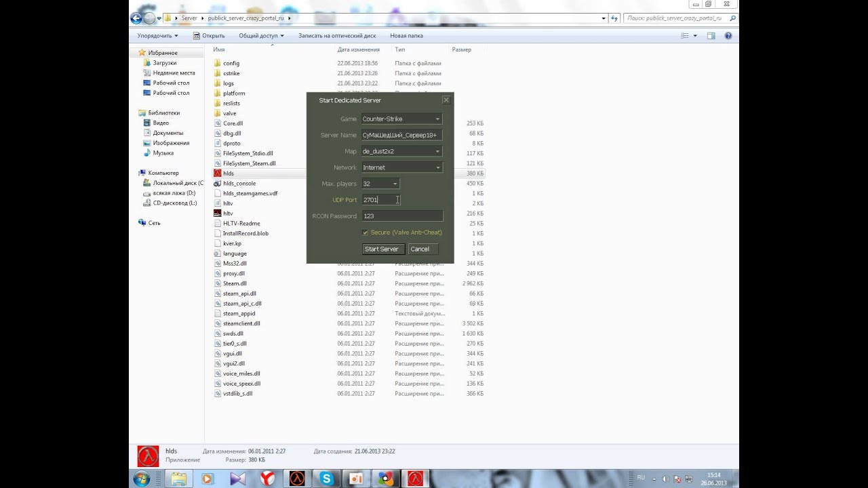The image size is (868, 488).
Task: Open the address bar history dropdown
Action: tap(604, 18)
